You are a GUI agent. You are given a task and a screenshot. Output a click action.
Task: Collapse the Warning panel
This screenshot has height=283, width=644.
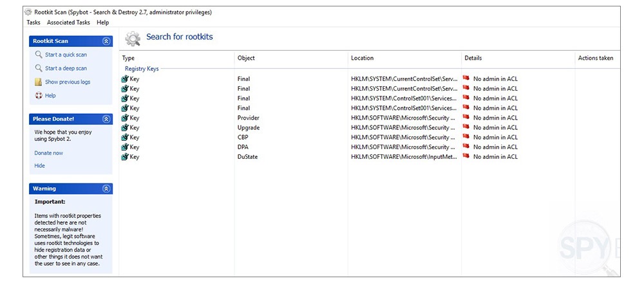pos(106,188)
